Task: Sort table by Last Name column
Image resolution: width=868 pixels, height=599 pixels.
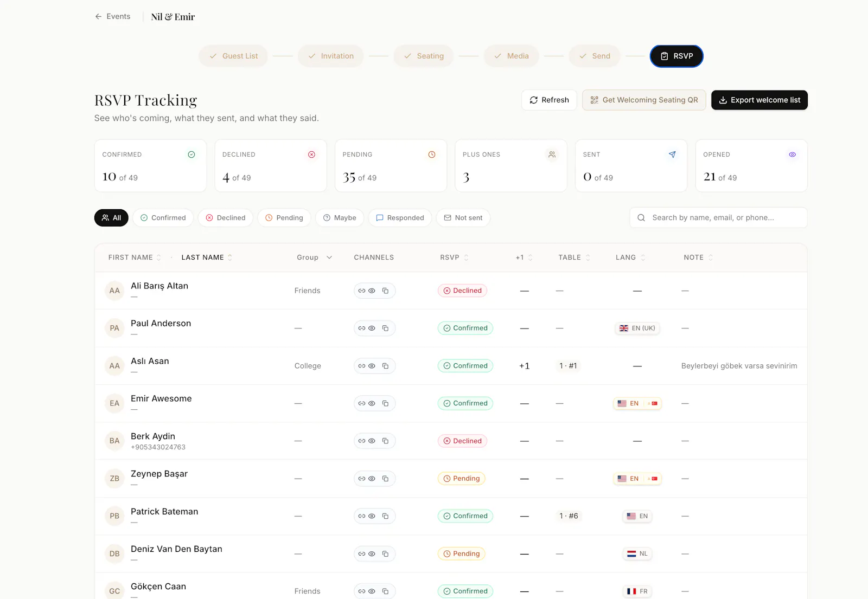Action: click(207, 257)
